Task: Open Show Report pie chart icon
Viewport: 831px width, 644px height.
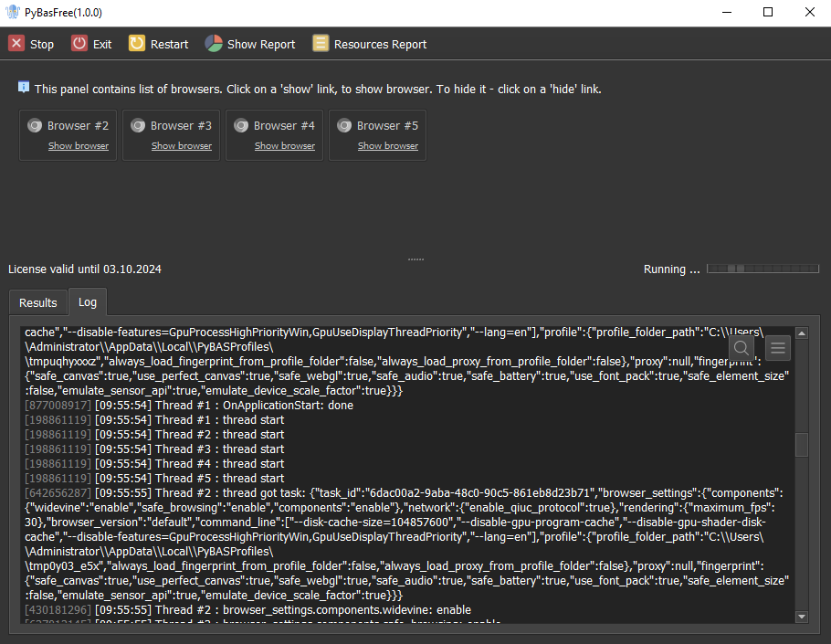Action: tap(214, 44)
